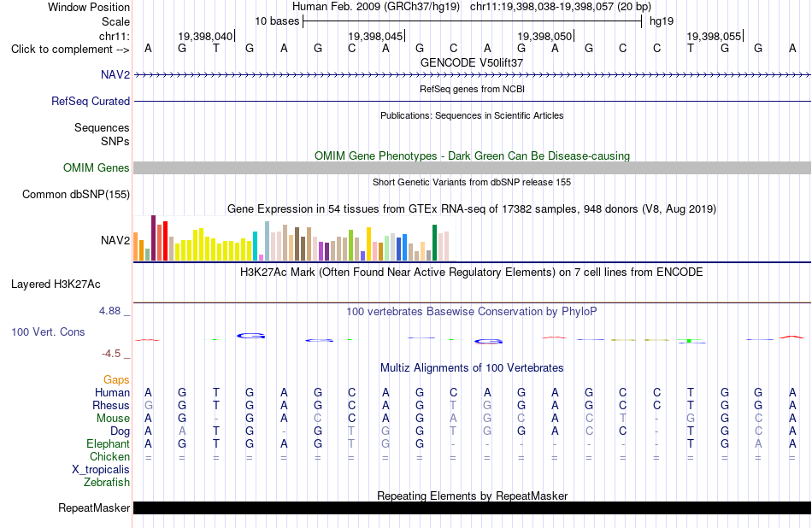Select the Common dbSNP(155) track label

click(75, 195)
